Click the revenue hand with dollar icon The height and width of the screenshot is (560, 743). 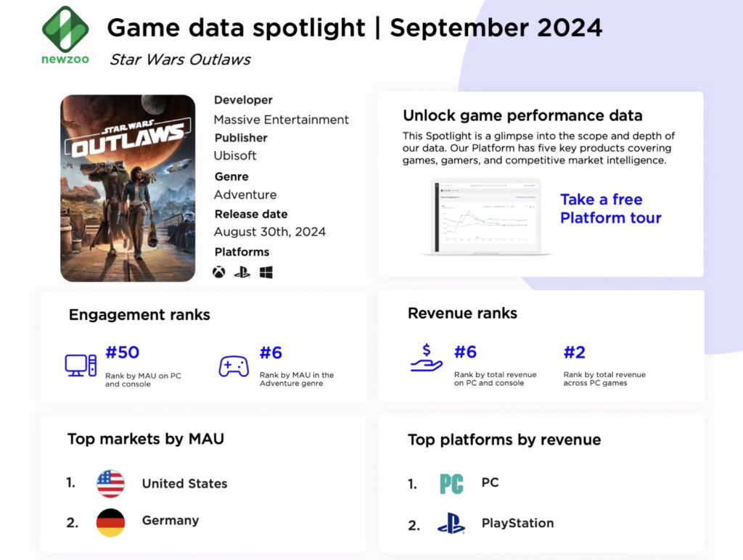426,358
